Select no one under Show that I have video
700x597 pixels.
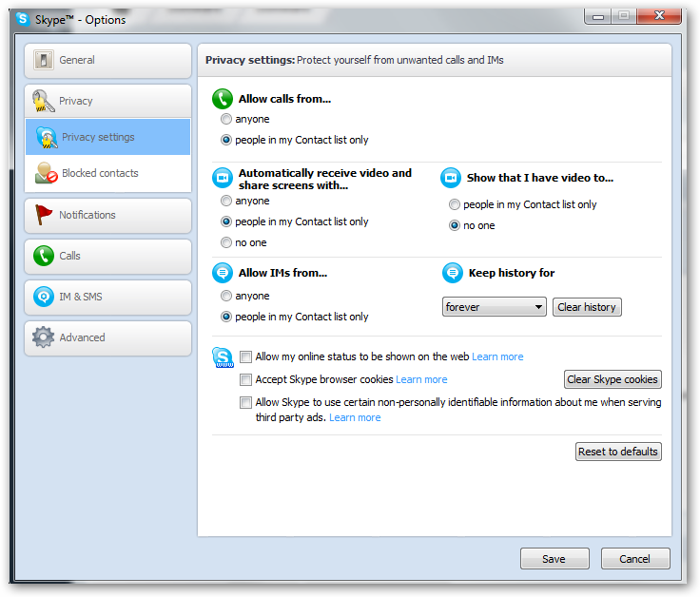click(x=455, y=225)
